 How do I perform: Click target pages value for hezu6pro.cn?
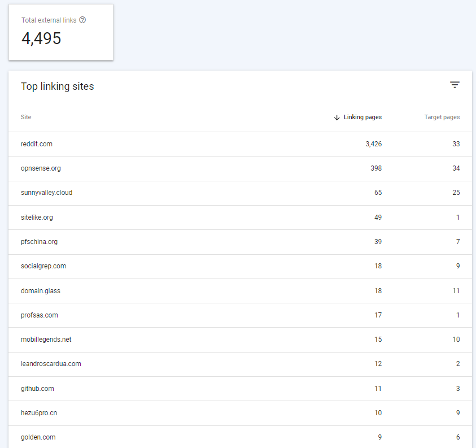458,413
